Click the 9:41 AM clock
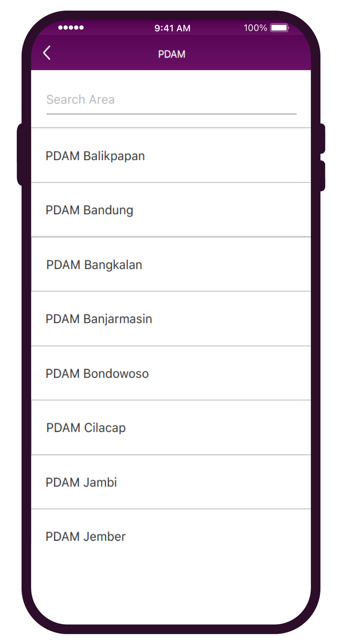 point(172,28)
